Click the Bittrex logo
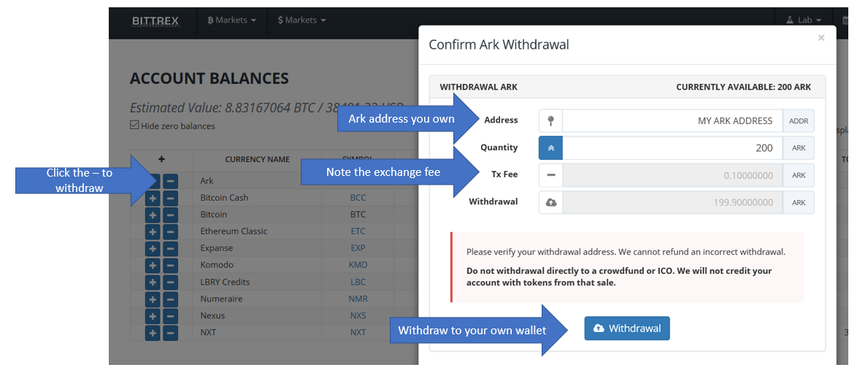The image size is (868, 381). tap(155, 21)
